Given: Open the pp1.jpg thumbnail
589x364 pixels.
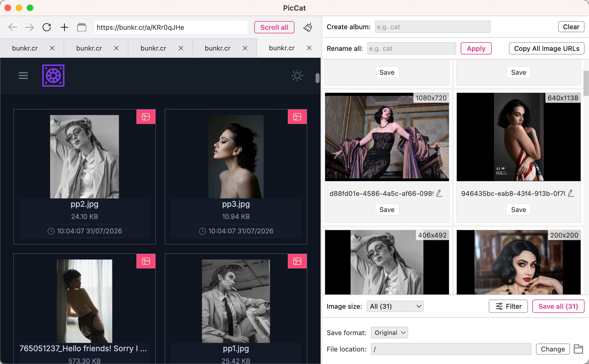Looking at the screenshot, I should [236, 301].
